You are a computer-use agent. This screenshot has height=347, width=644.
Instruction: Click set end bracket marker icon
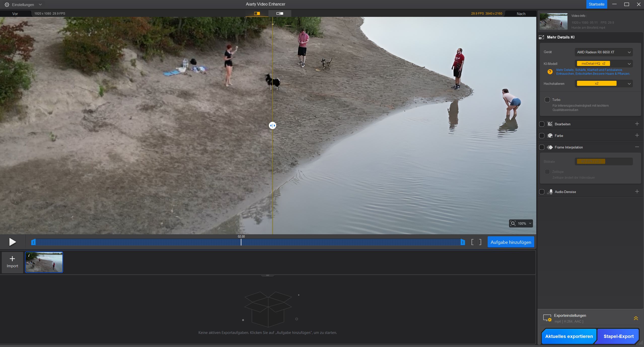(480, 242)
